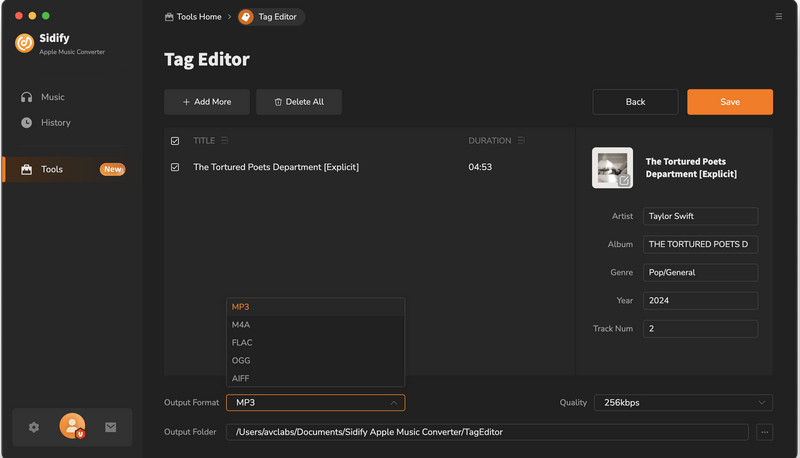Edit the Year field 2024

click(700, 300)
